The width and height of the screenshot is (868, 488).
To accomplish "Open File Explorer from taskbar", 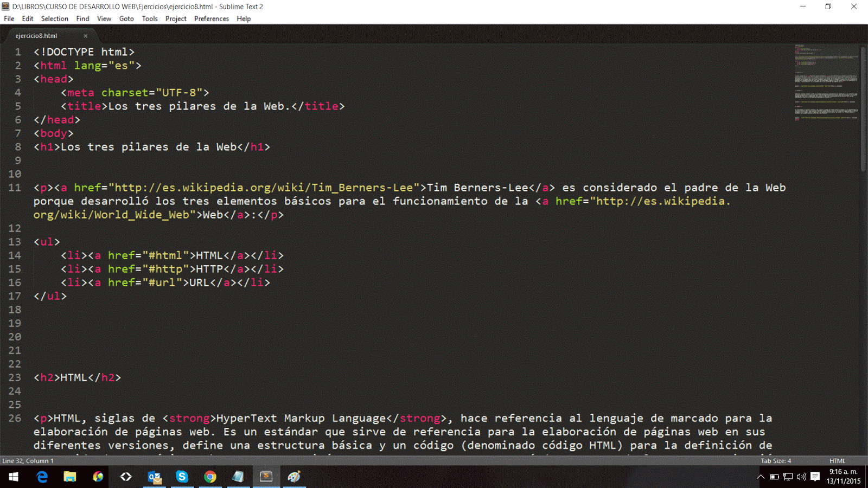I will [70, 477].
